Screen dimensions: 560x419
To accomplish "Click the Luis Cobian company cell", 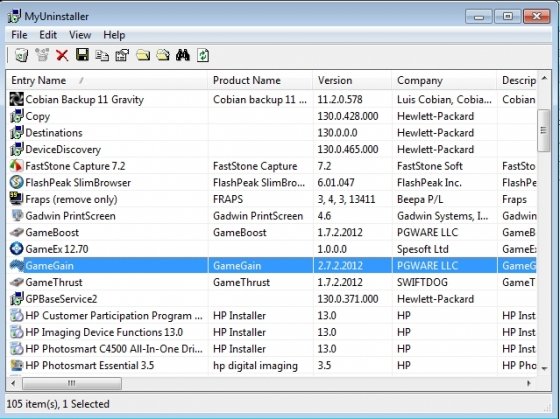I will pyautogui.click(x=444, y=99).
